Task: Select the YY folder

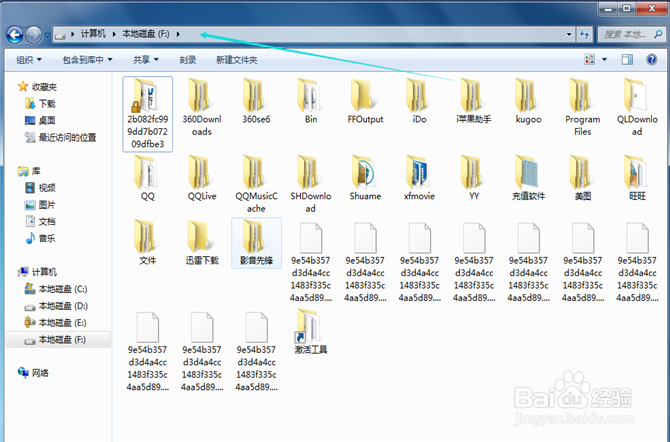Action: (474, 178)
